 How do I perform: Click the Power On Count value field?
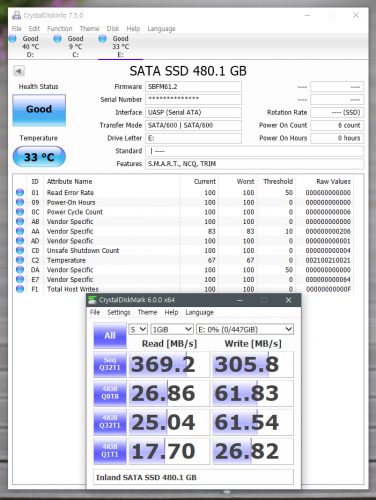337,125
